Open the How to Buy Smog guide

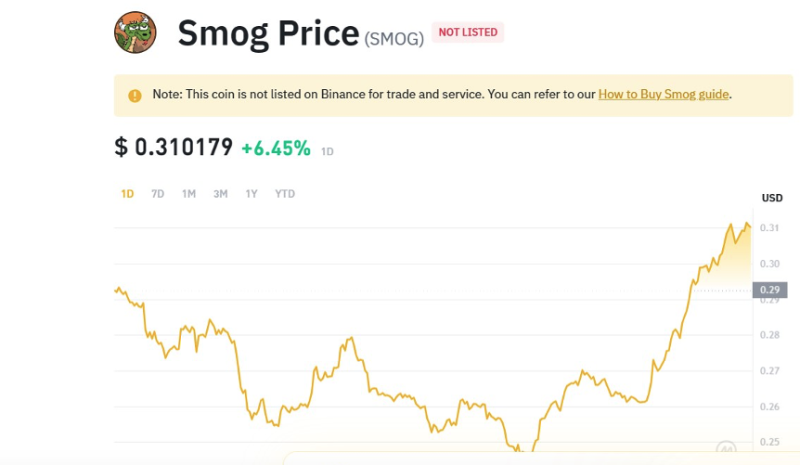point(664,94)
